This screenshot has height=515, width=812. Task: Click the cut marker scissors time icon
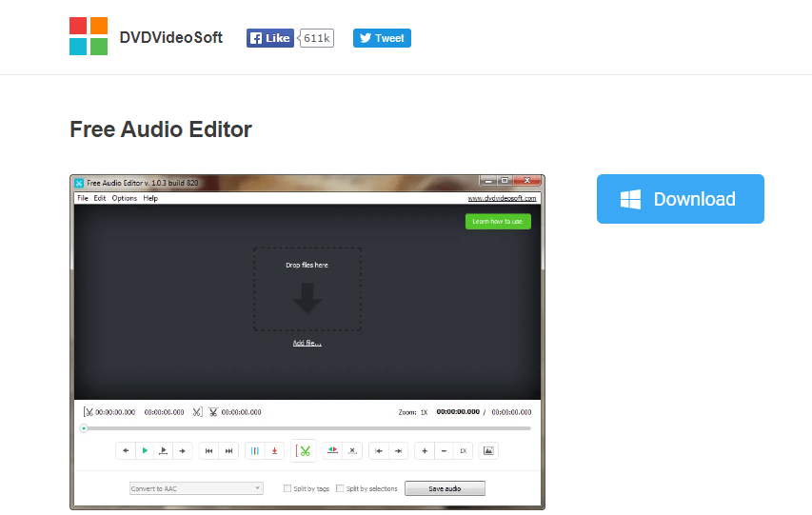tap(213, 412)
